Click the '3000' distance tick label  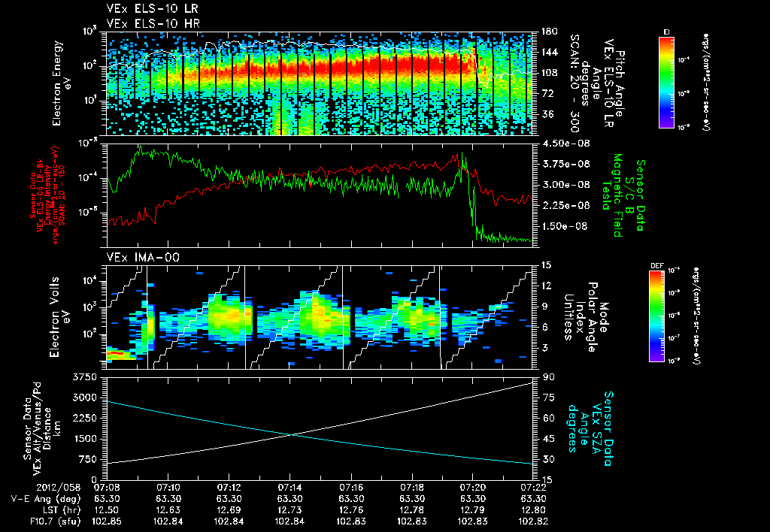coord(86,397)
